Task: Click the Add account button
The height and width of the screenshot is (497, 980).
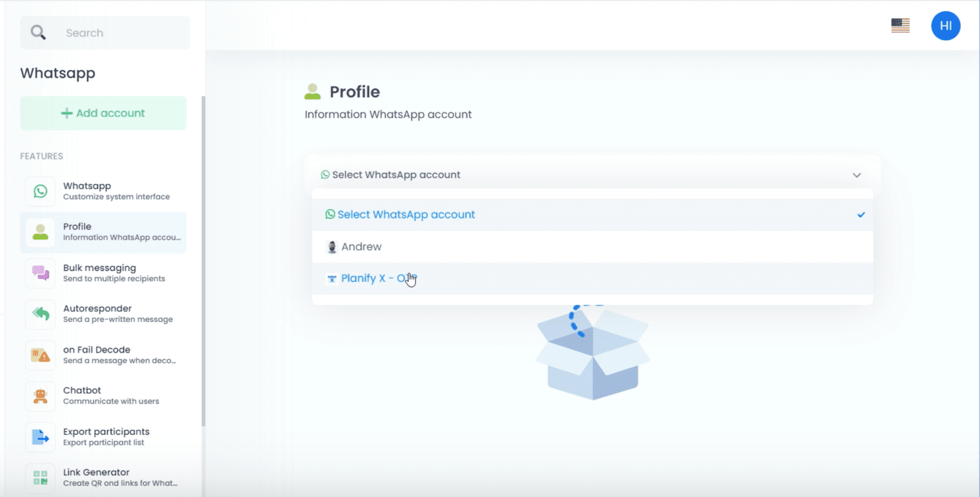Action: [x=103, y=113]
